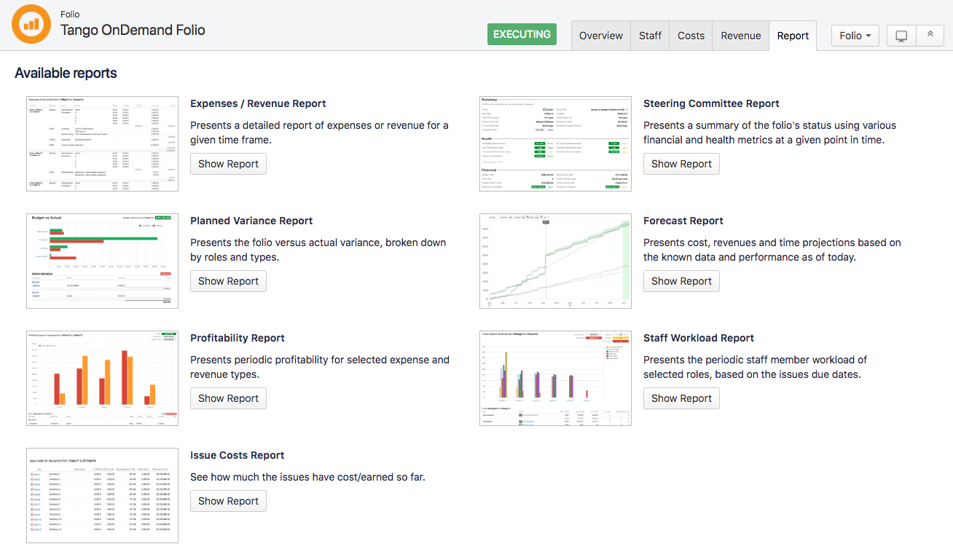Show the Steering Committee Report
Viewport: 953px width, 560px height.
[681, 164]
